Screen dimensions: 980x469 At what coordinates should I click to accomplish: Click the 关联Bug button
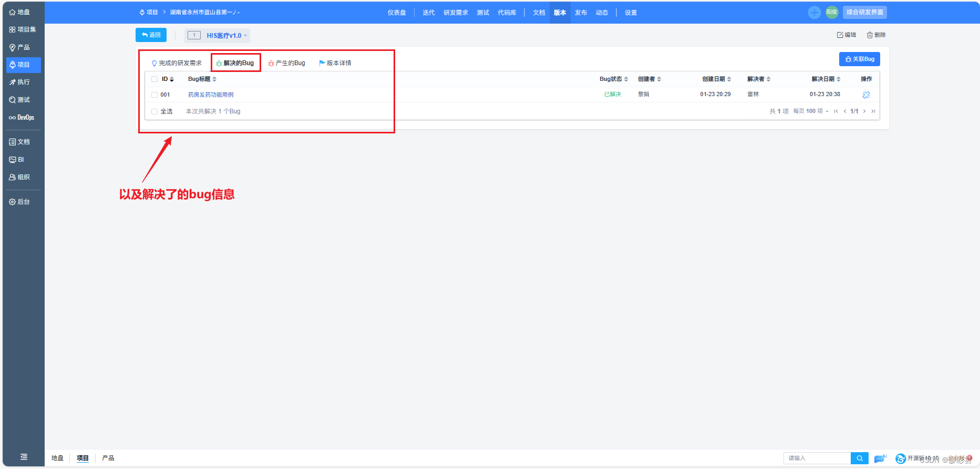pyautogui.click(x=860, y=59)
